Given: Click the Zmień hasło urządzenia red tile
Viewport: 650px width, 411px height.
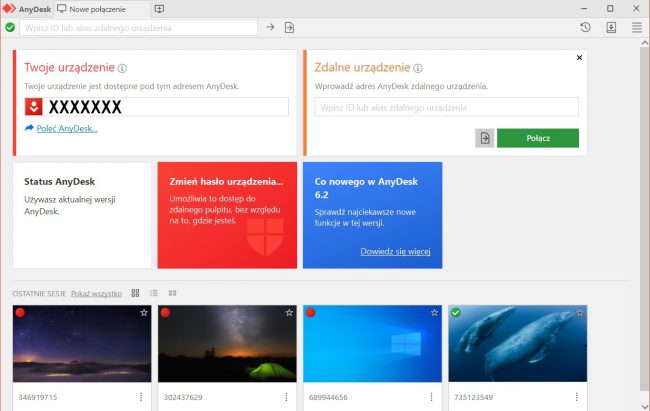Looking at the screenshot, I should (227, 215).
